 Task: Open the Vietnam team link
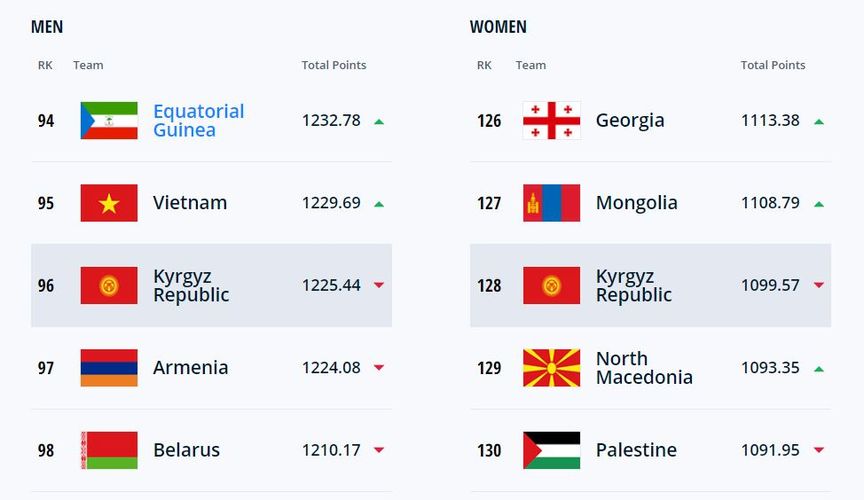pyautogui.click(x=190, y=203)
